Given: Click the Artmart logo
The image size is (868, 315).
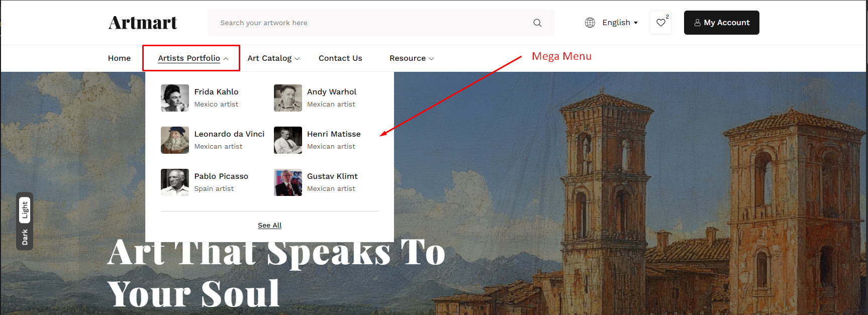Looking at the screenshot, I should coord(143,23).
